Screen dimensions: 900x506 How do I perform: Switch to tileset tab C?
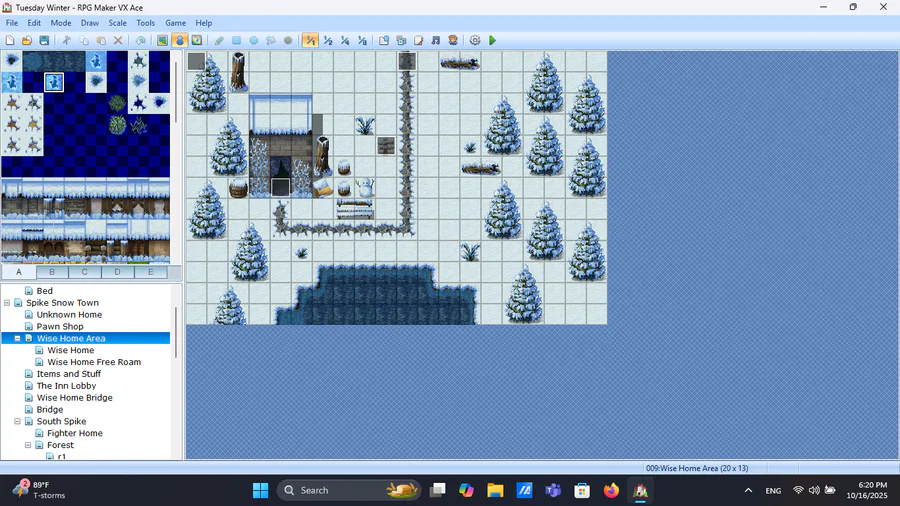tap(84, 272)
